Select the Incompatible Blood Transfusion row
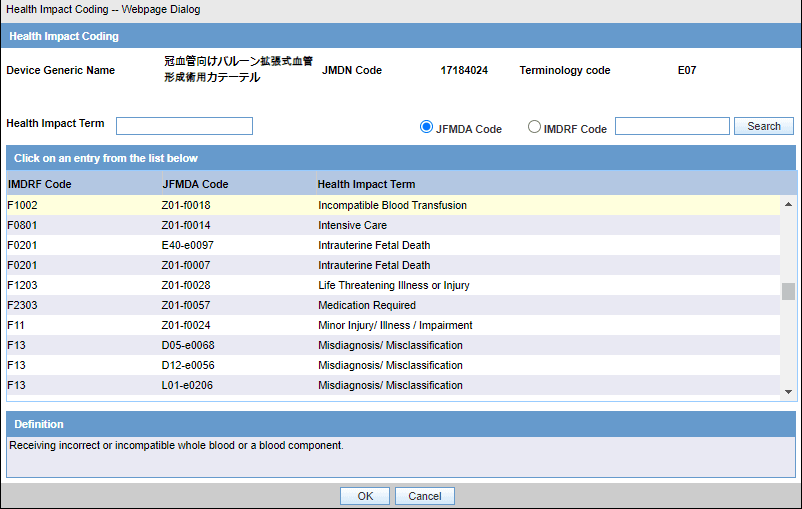Image resolution: width=802 pixels, height=509 pixels. [393, 205]
